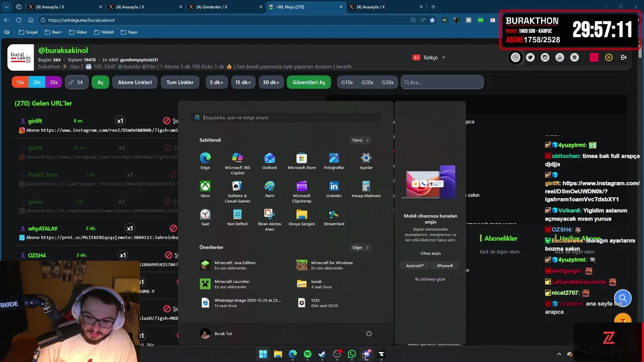Select the 30x multiplier button
This screenshot has height=362, width=644.
click(53, 82)
